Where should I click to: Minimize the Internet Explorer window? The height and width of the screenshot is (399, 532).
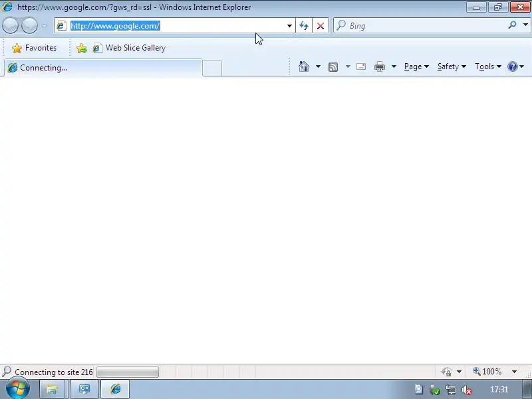[476, 7]
